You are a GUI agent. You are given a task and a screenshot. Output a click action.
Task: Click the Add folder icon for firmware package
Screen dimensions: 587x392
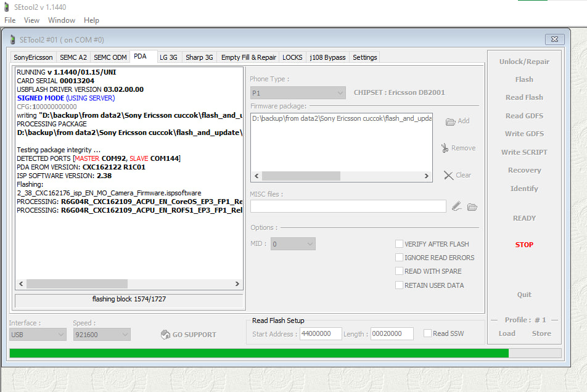click(x=450, y=121)
